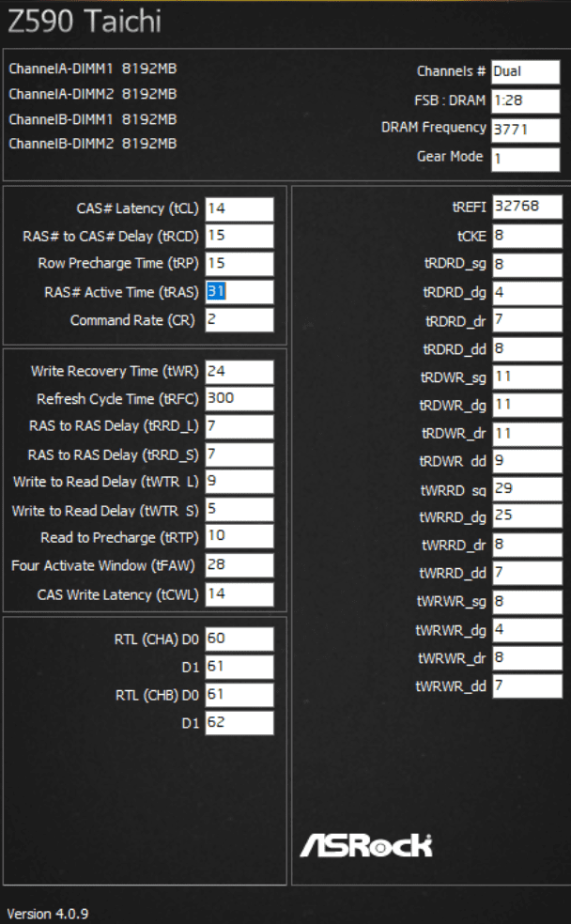Click the tWRWR_sg value field
Image resolution: width=571 pixels, height=924 pixels.
[528, 602]
